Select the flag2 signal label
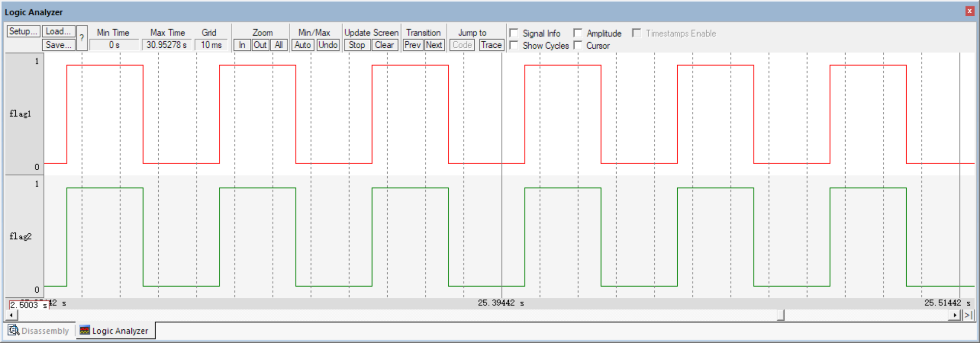This screenshot has width=980, height=343. click(x=20, y=237)
